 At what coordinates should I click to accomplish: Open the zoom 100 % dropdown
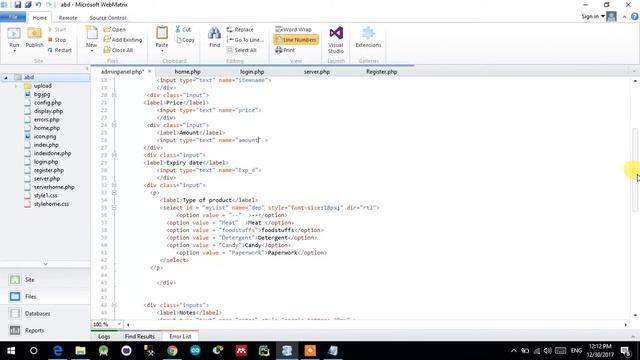(119, 324)
